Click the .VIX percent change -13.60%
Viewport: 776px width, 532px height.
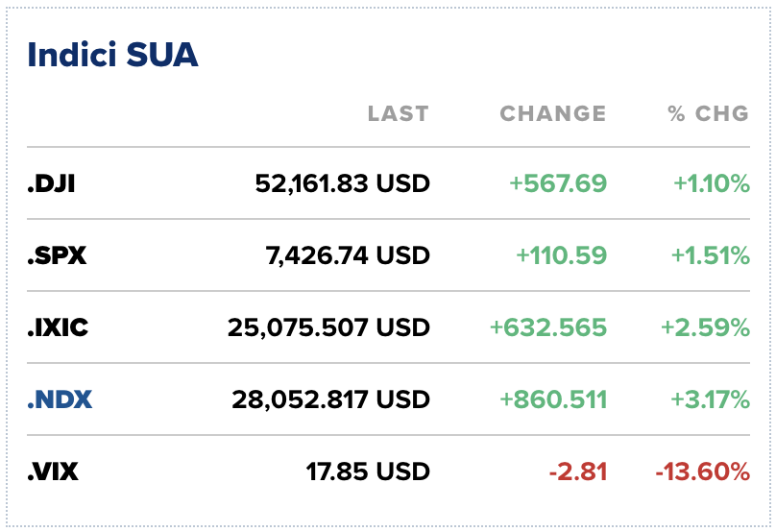703,472
